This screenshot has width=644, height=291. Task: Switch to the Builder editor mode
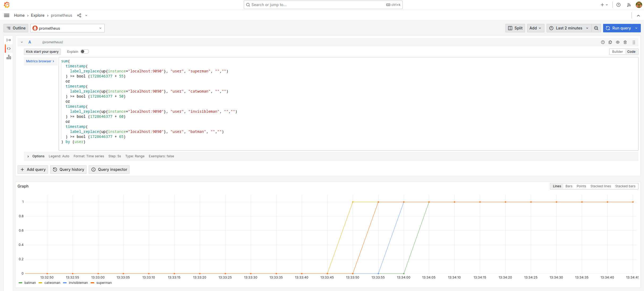click(617, 52)
